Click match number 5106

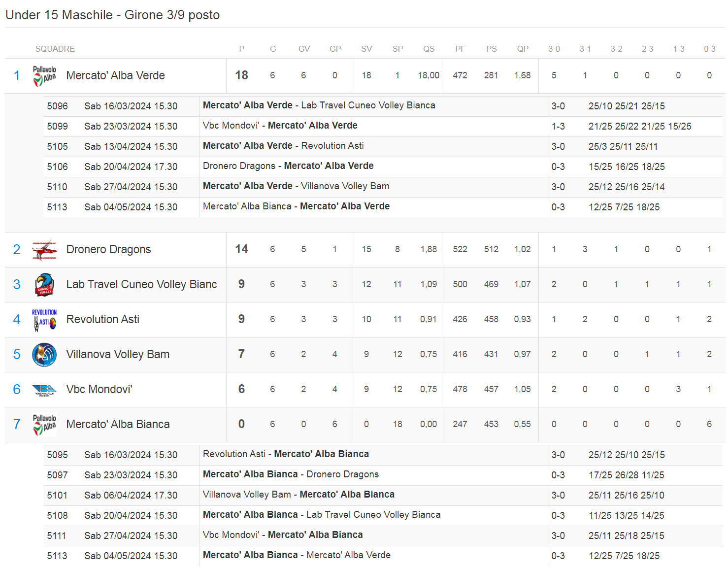(58, 167)
